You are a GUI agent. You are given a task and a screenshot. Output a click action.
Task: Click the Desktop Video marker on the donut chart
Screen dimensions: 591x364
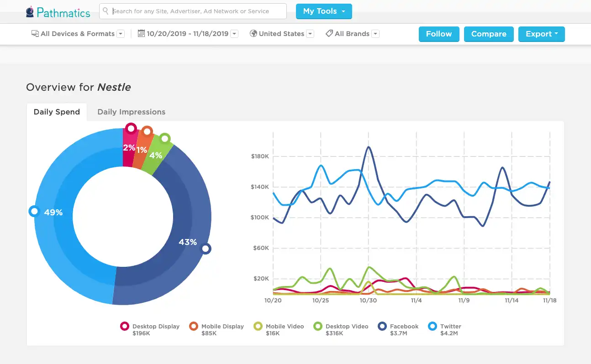pos(165,138)
